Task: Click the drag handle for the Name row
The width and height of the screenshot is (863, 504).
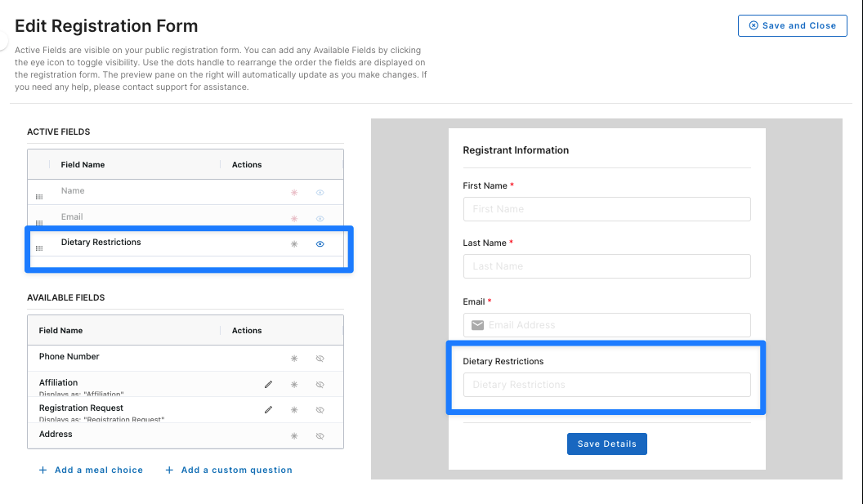Action: click(39, 196)
